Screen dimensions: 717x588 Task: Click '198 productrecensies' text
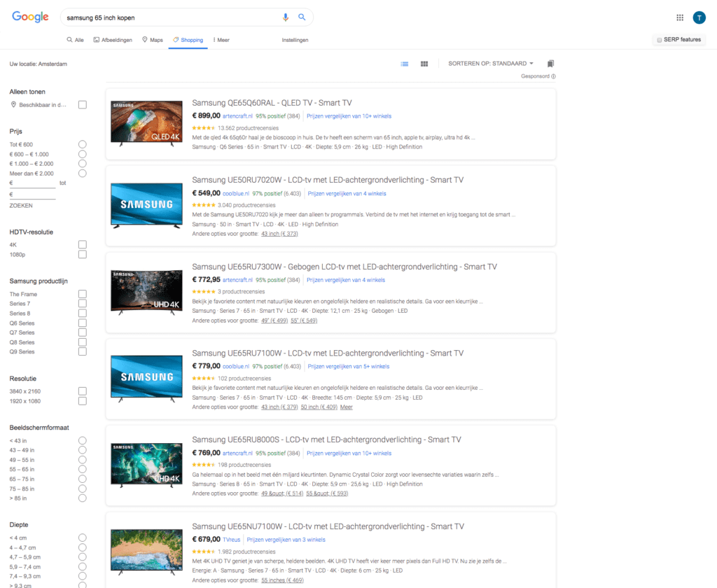point(244,465)
